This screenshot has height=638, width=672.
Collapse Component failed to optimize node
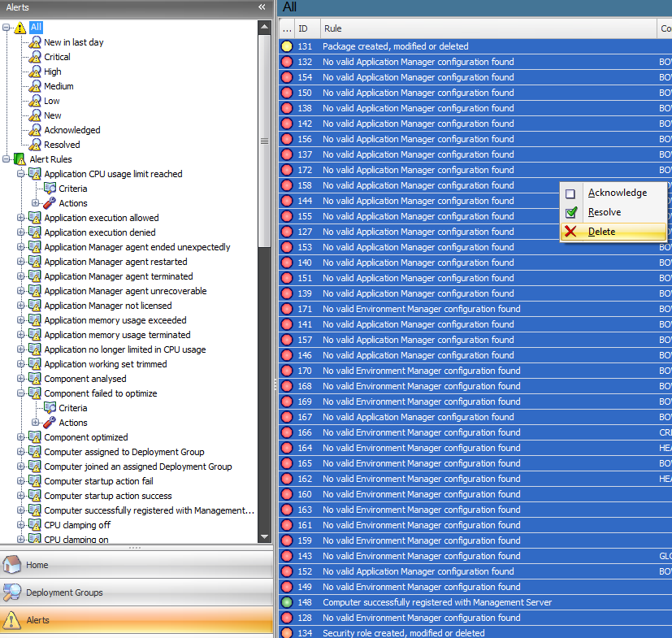coord(20,393)
